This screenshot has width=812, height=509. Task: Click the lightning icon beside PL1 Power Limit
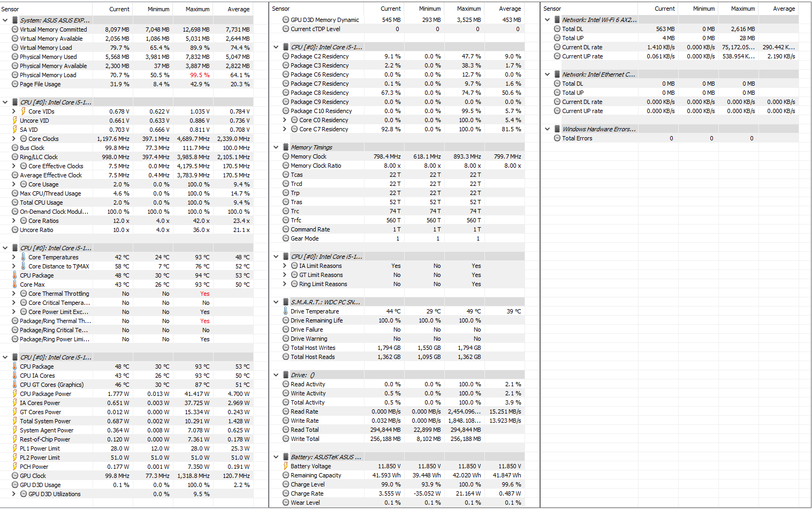[15, 448]
